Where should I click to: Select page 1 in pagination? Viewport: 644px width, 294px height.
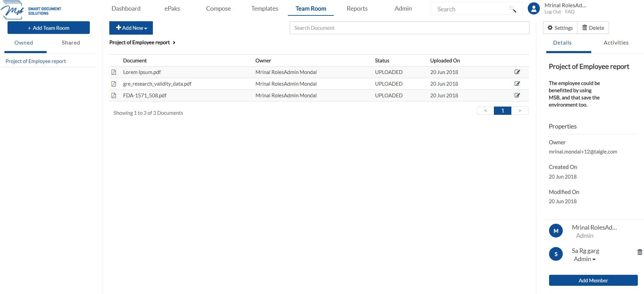click(502, 111)
